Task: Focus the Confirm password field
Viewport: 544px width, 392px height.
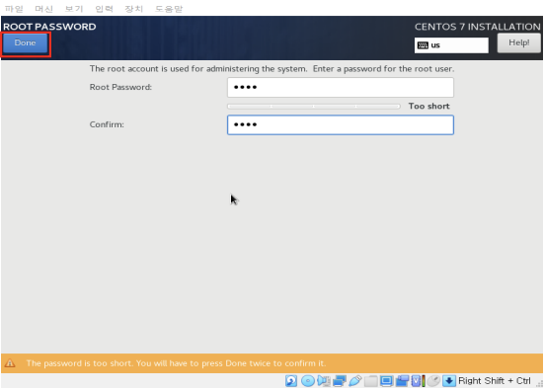Action: point(341,124)
